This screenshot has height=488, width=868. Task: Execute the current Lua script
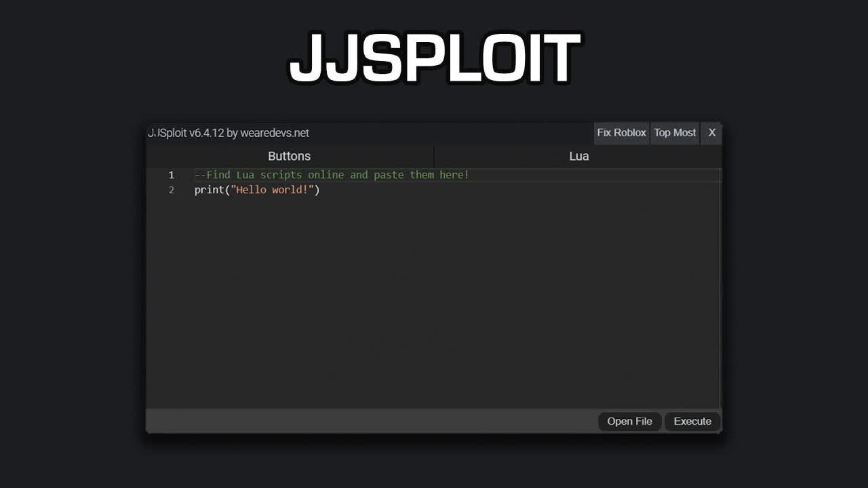pos(692,421)
